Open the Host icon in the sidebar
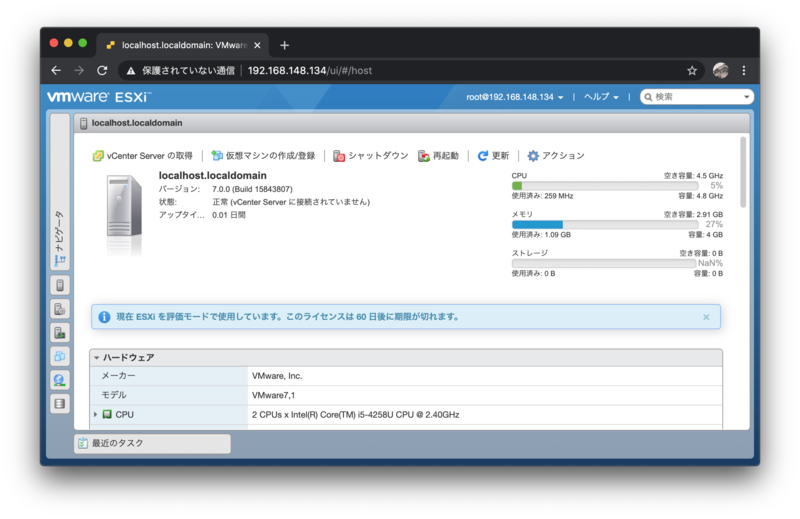The image size is (800, 519). (x=60, y=285)
